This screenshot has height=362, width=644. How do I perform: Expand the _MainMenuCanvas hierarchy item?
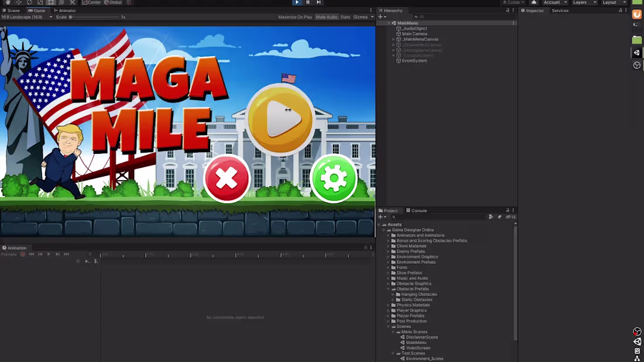[394, 39]
